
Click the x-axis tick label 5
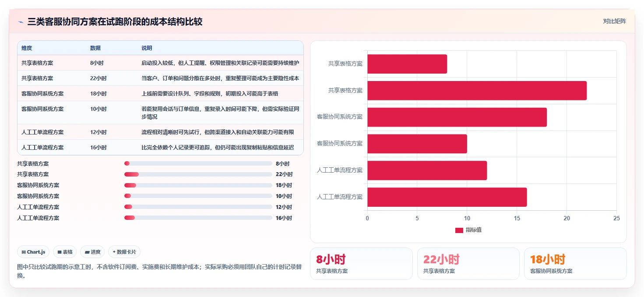tap(417, 218)
